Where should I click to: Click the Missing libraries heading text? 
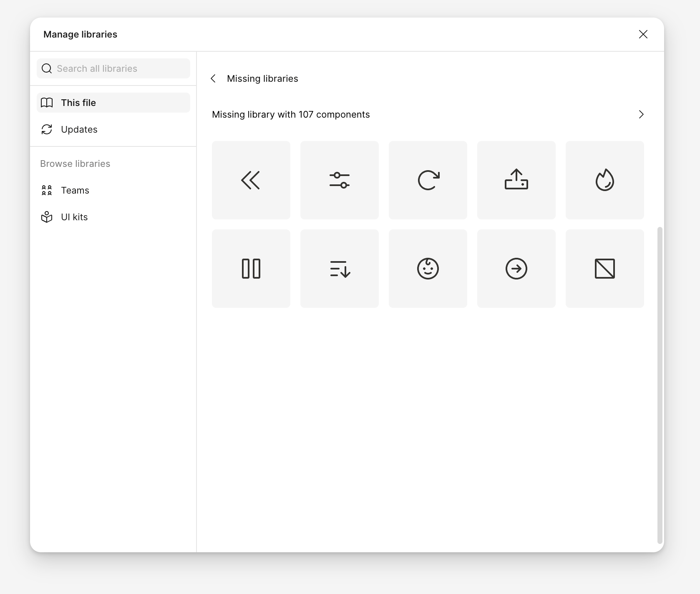tap(262, 78)
